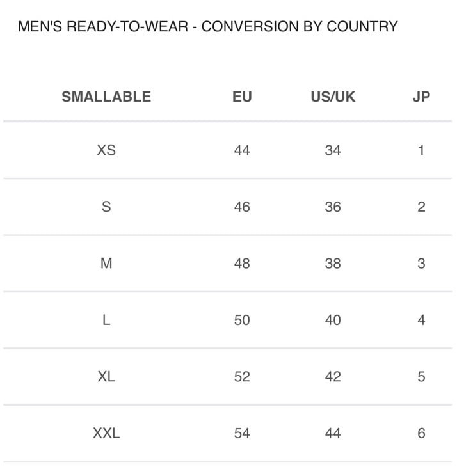This screenshot has width=473, height=476.
Task: Click the SMALLABLE column header
Action: [106, 97]
